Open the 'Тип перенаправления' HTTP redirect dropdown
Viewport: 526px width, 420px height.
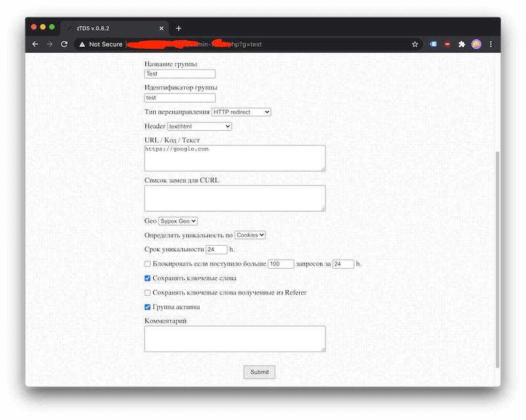point(241,112)
